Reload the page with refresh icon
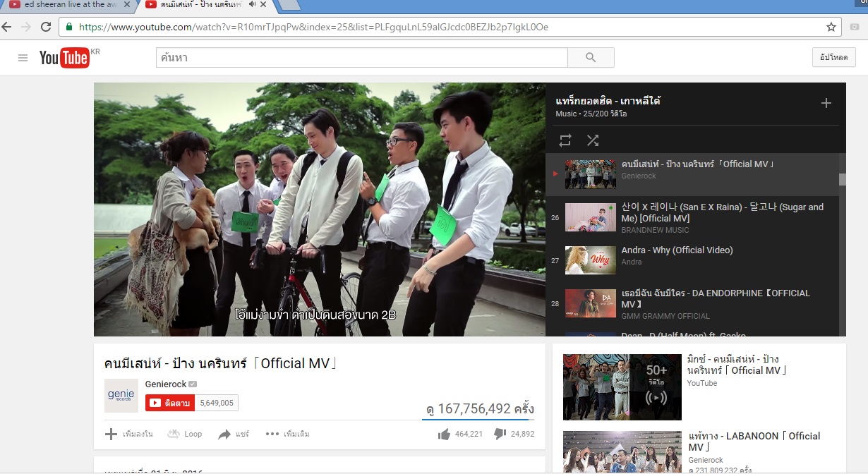This screenshot has width=868, height=474. tap(46, 27)
